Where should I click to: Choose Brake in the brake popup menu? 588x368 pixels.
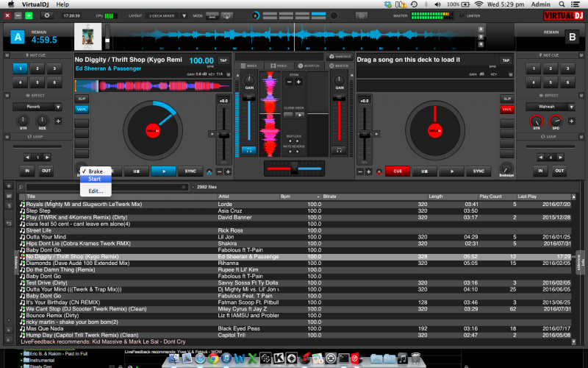tap(96, 171)
